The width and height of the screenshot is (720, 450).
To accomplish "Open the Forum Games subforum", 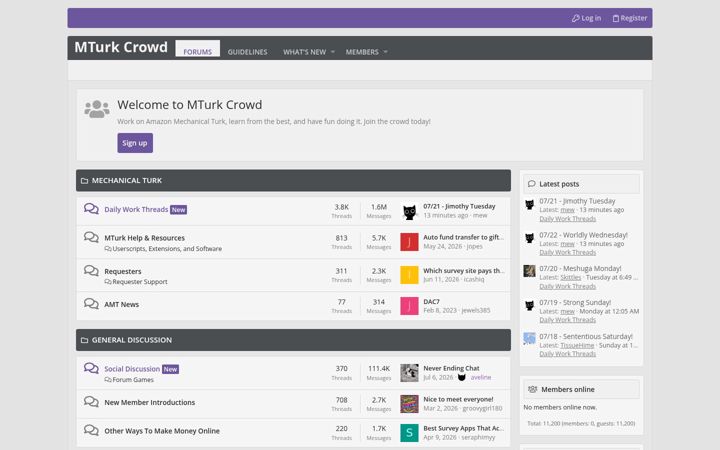I will tap(133, 380).
